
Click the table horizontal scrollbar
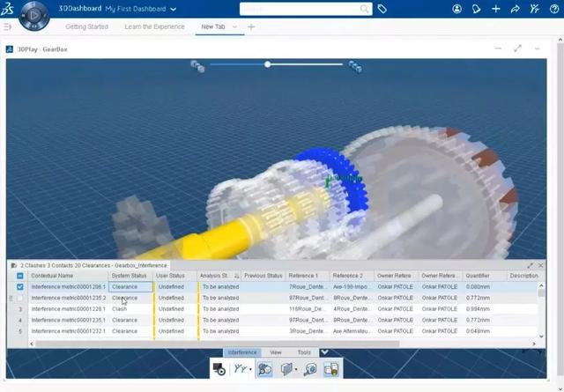point(217,344)
